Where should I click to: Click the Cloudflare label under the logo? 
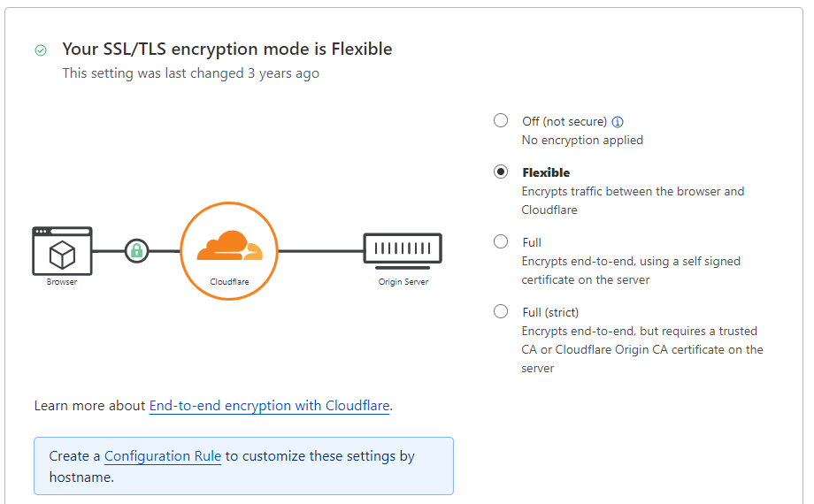pos(229,282)
